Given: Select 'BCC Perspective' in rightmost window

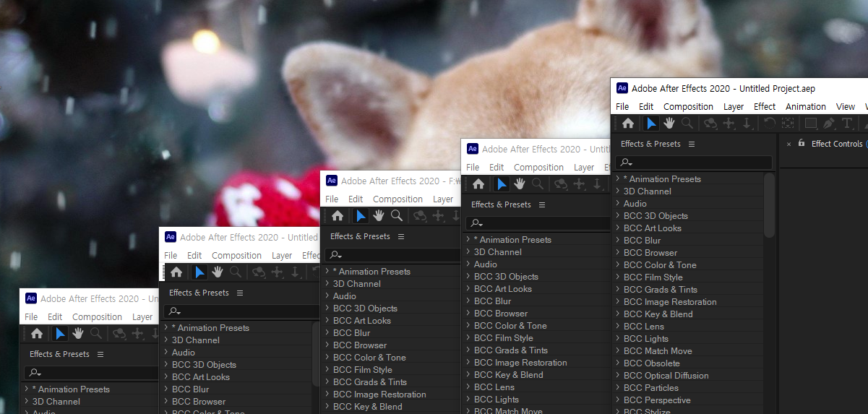Looking at the screenshot, I should [x=657, y=400].
